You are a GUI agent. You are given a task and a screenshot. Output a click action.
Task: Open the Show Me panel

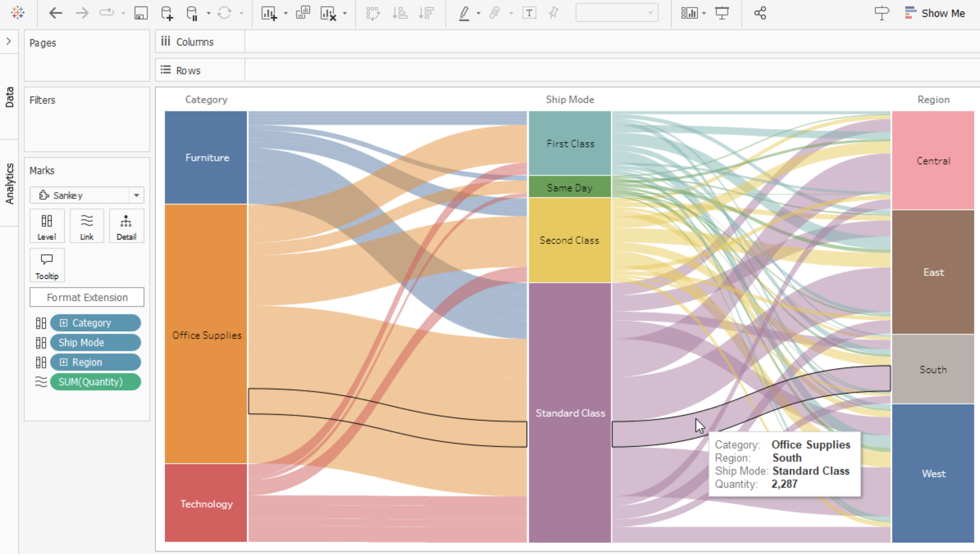tap(935, 13)
